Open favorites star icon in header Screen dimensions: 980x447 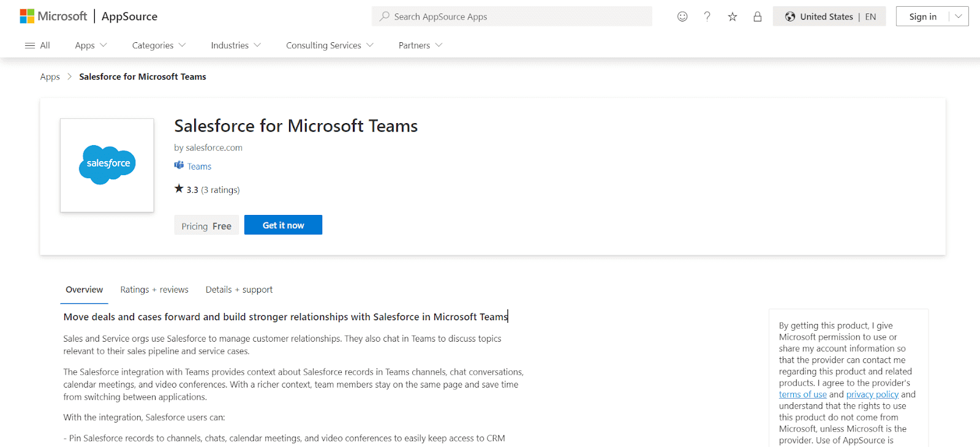(x=732, y=17)
